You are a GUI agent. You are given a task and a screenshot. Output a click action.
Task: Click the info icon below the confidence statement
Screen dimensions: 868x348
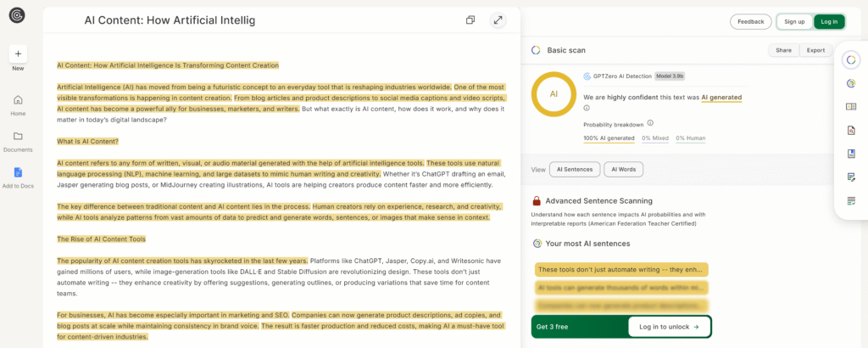587,108
